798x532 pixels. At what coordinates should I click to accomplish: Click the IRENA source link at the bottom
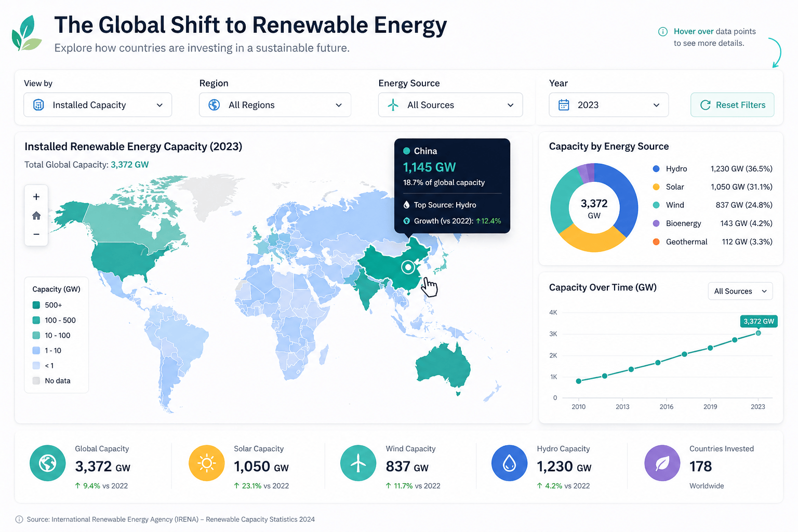point(171,519)
